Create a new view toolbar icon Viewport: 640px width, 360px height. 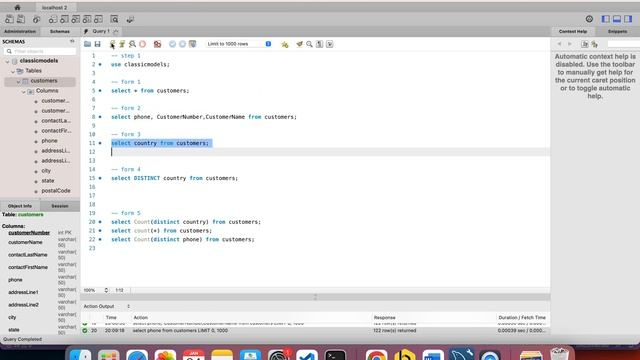pyautogui.click(x=76, y=19)
